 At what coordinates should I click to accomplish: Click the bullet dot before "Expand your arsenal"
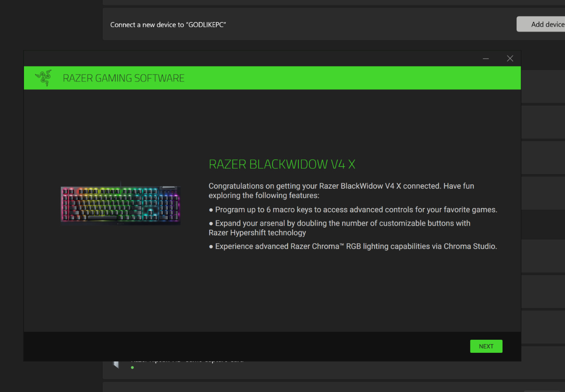(211, 224)
